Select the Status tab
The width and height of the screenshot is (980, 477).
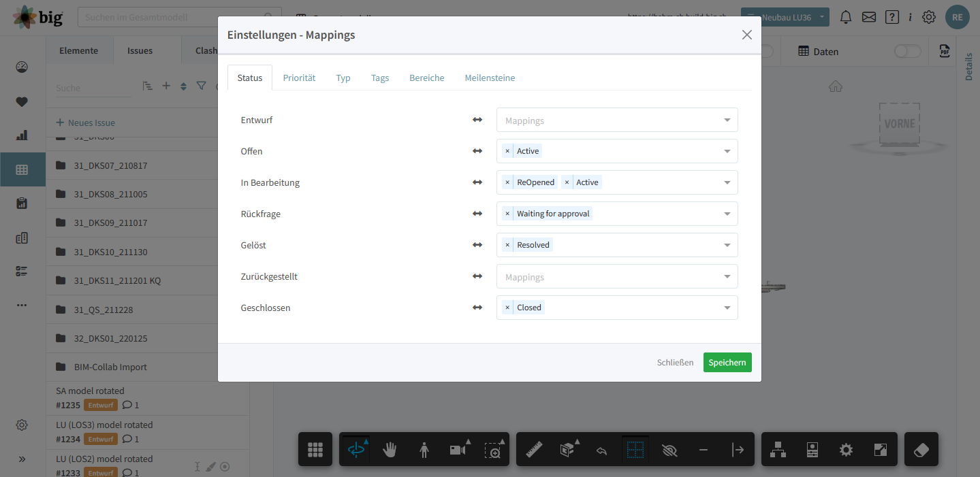pos(250,78)
